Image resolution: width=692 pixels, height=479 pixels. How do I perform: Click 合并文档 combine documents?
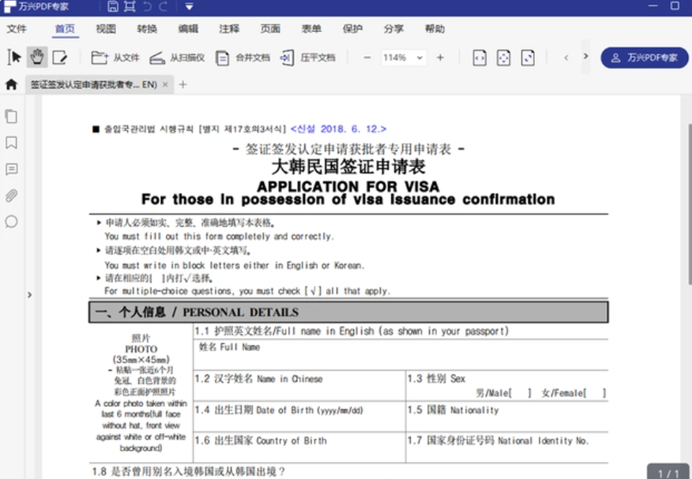tap(243, 58)
